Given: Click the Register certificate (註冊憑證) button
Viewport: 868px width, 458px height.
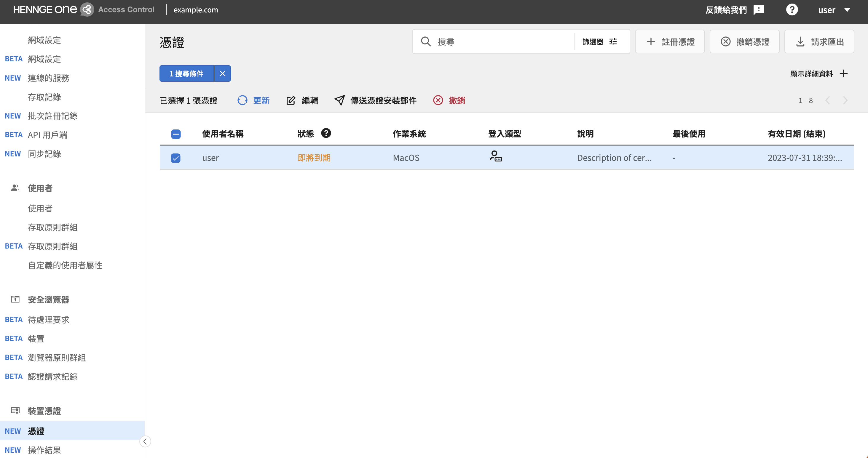Looking at the screenshot, I should pyautogui.click(x=670, y=42).
